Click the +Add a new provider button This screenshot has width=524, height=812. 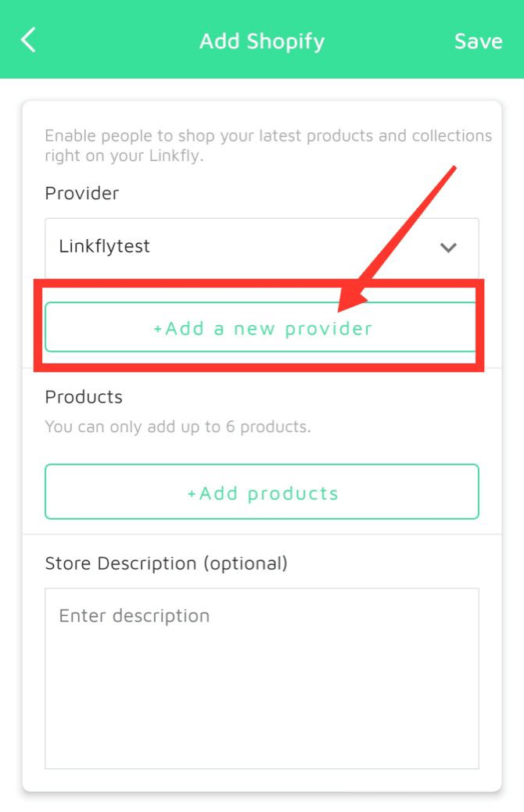(x=260, y=327)
